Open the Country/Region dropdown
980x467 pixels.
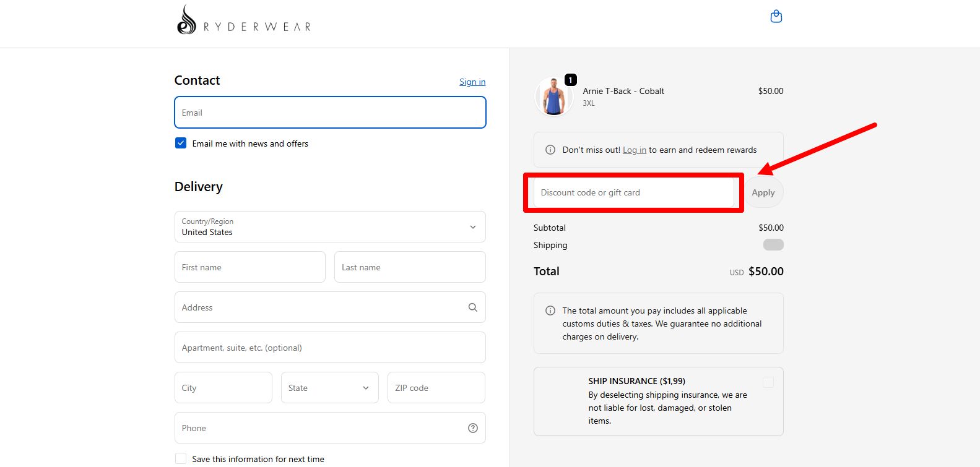coord(330,227)
